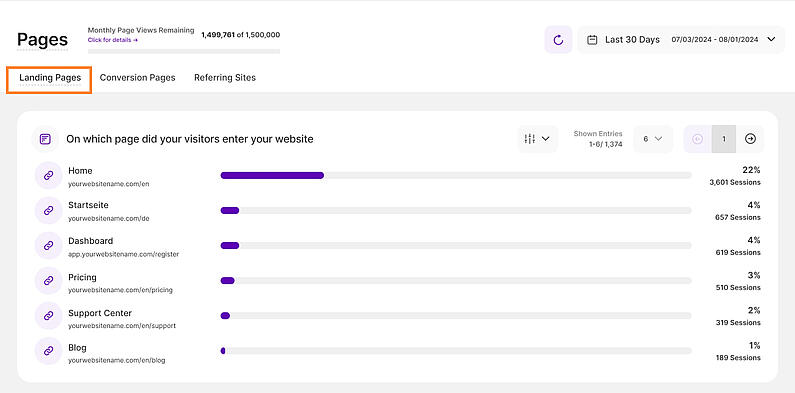Click the Dashboard row's session bar
795x393 pixels.
tap(456, 245)
